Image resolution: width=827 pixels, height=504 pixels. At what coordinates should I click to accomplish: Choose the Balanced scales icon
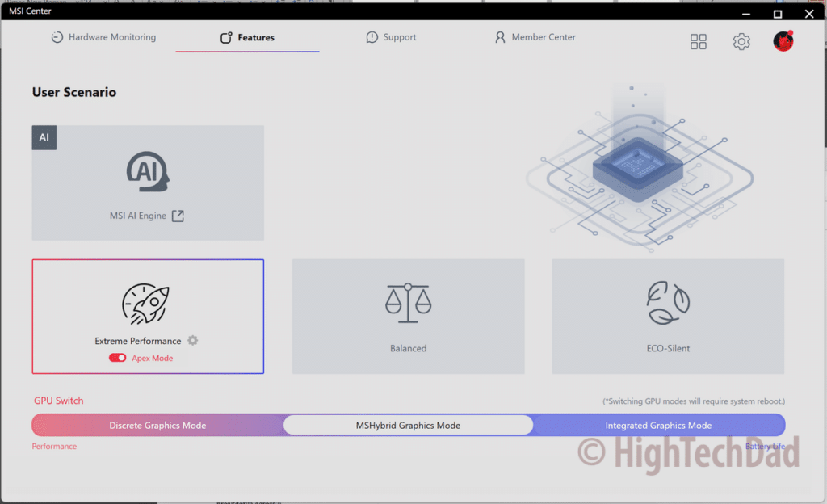408,303
